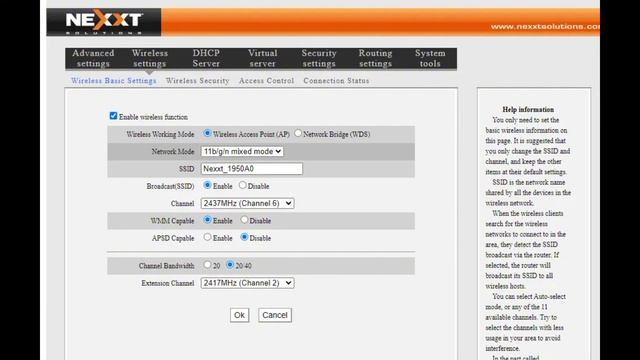Screen dimensions: 640x360
Task: Open the Network Mode dropdown
Action: [242, 151]
